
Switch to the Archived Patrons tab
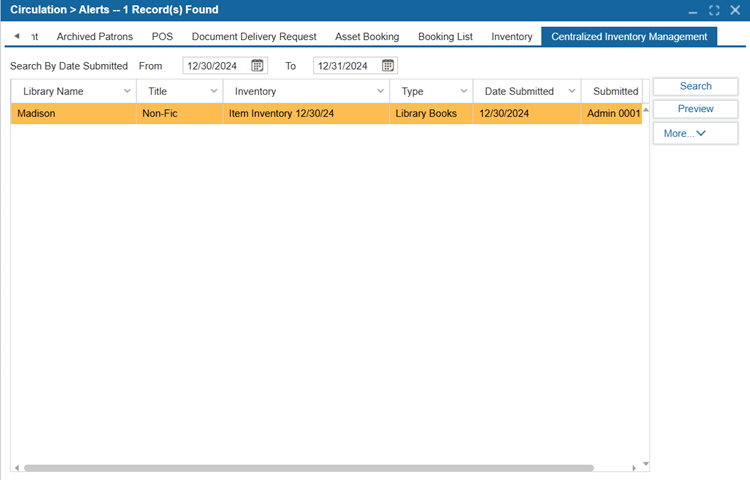click(95, 36)
